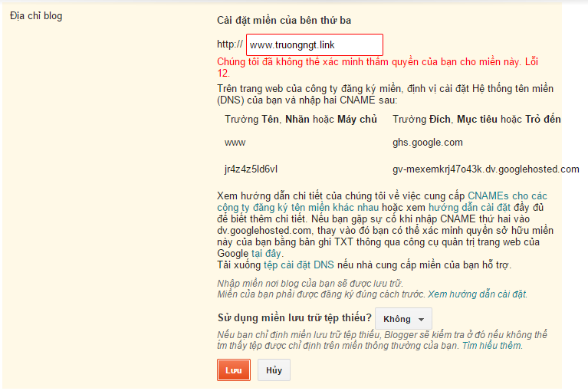Click the red Lỗi 12 error message
Image resolution: width=588 pixels, height=391 pixels.
coord(378,67)
